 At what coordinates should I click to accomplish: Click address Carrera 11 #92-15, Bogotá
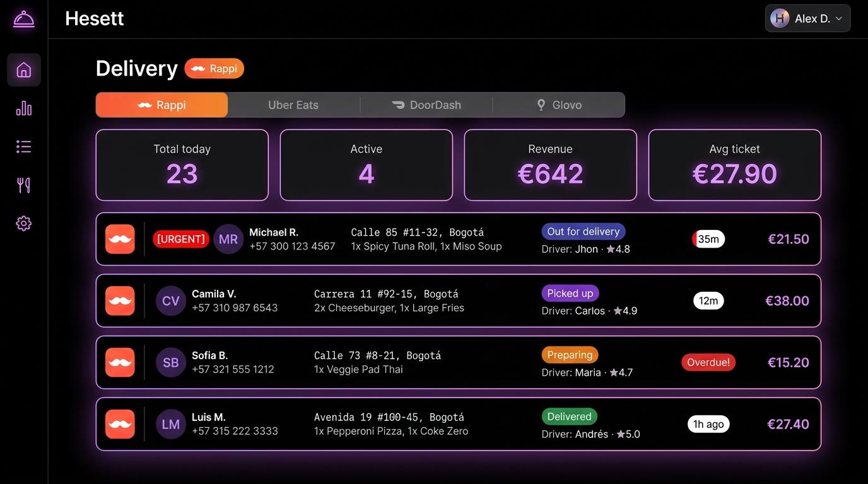(386, 294)
